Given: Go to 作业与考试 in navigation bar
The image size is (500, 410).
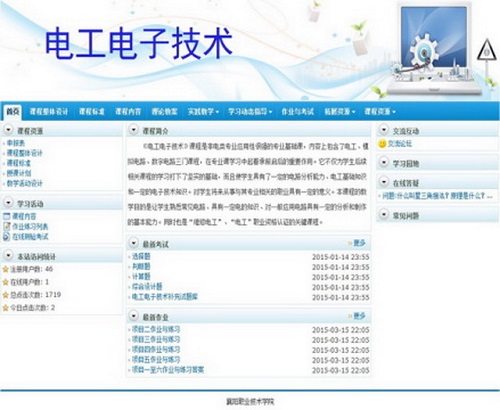Looking at the screenshot, I should tap(298, 111).
